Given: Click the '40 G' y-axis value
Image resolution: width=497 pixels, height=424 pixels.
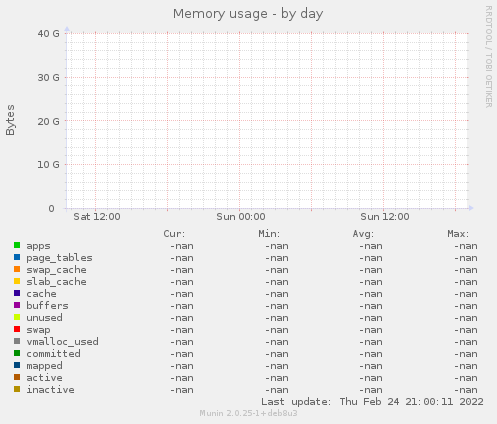Looking at the screenshot, I should [48, 34].
